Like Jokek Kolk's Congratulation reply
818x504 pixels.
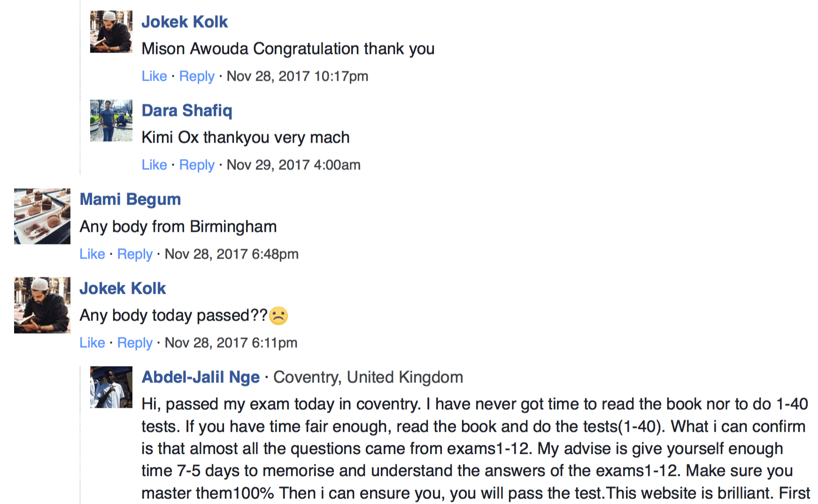tap(154, 76)
